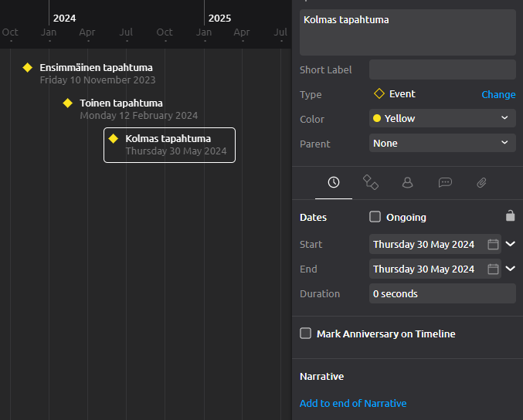Viewport: 523px width, 420px height.
Task: Click the 2025 year label in header
Action: 219,19
